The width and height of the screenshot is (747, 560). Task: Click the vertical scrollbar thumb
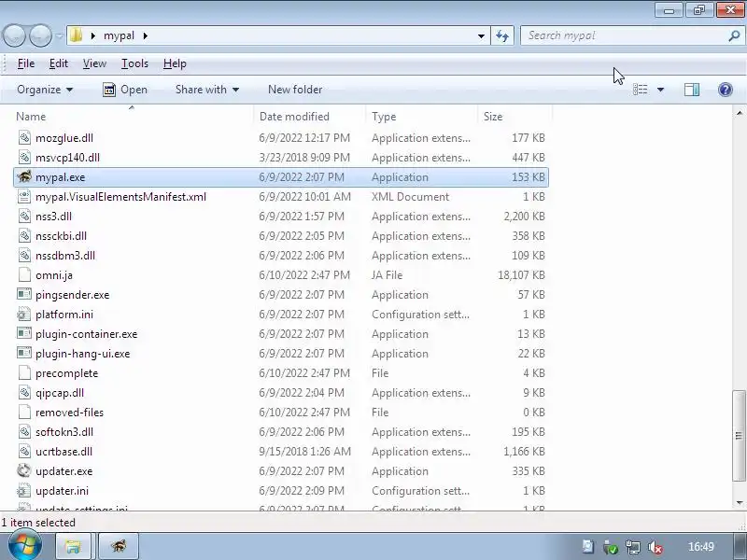[739, 435]
